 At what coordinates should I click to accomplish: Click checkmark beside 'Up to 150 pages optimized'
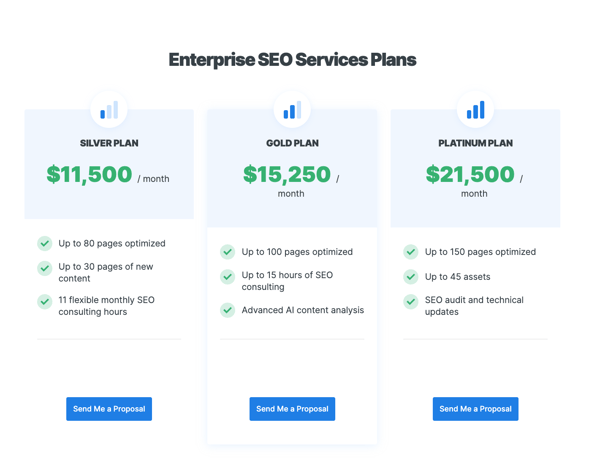pos(411,252)
